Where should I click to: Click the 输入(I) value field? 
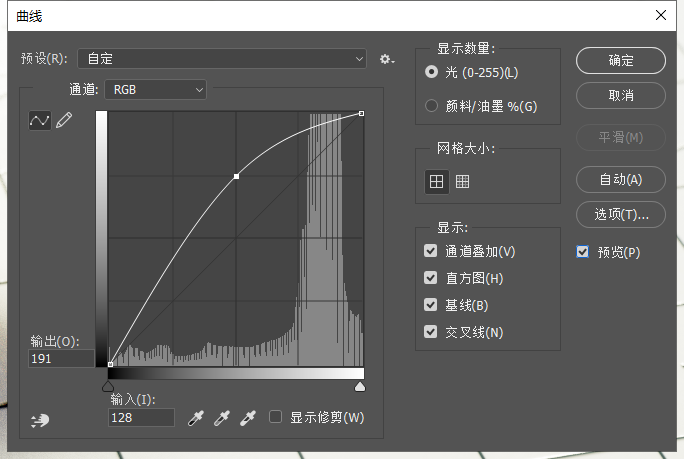[x=141, y=418]
